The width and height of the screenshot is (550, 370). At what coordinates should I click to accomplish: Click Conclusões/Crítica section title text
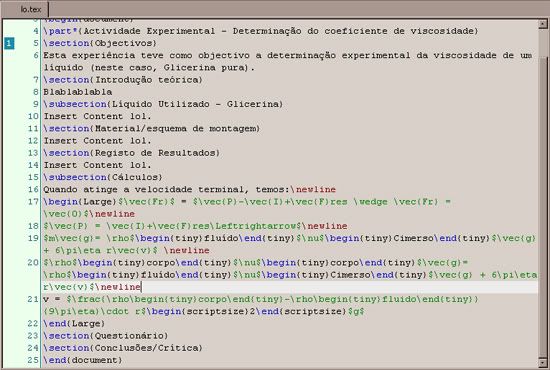point(147,348)
